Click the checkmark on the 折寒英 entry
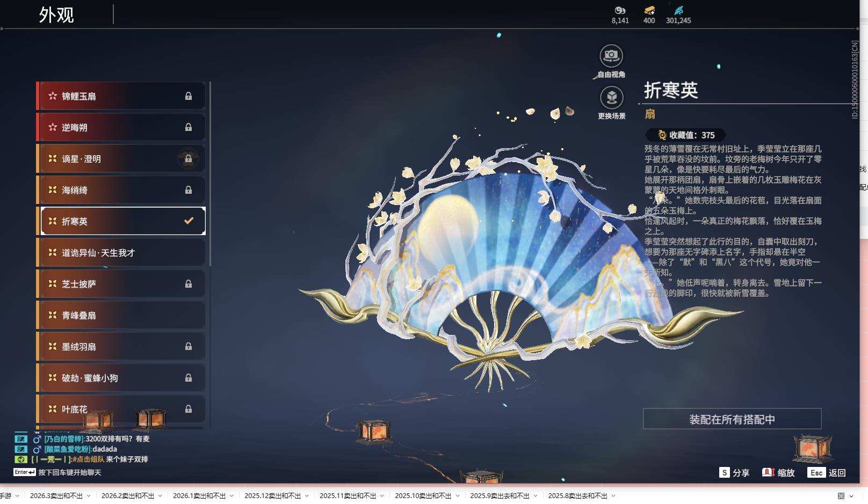The image size is (868, 504). [188, 221]
